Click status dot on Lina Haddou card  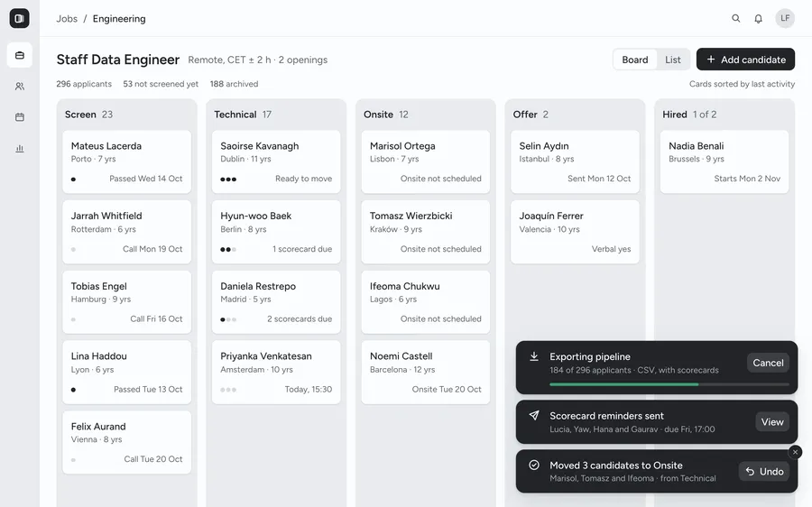point(74,390)
